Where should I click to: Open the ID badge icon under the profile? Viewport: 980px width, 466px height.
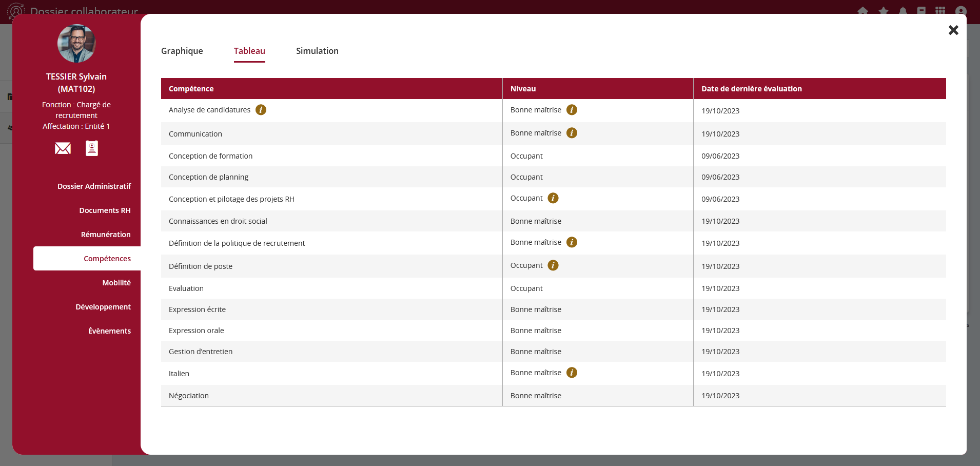point(92,148)
